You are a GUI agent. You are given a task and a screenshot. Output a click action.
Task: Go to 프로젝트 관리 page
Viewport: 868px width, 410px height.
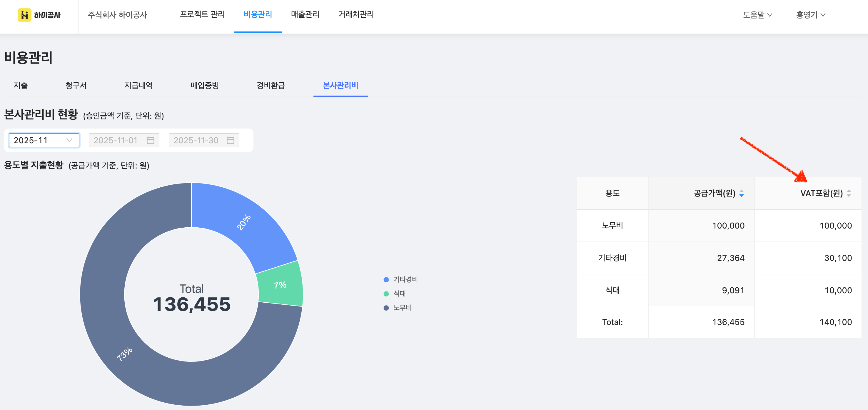pos(202,14)
